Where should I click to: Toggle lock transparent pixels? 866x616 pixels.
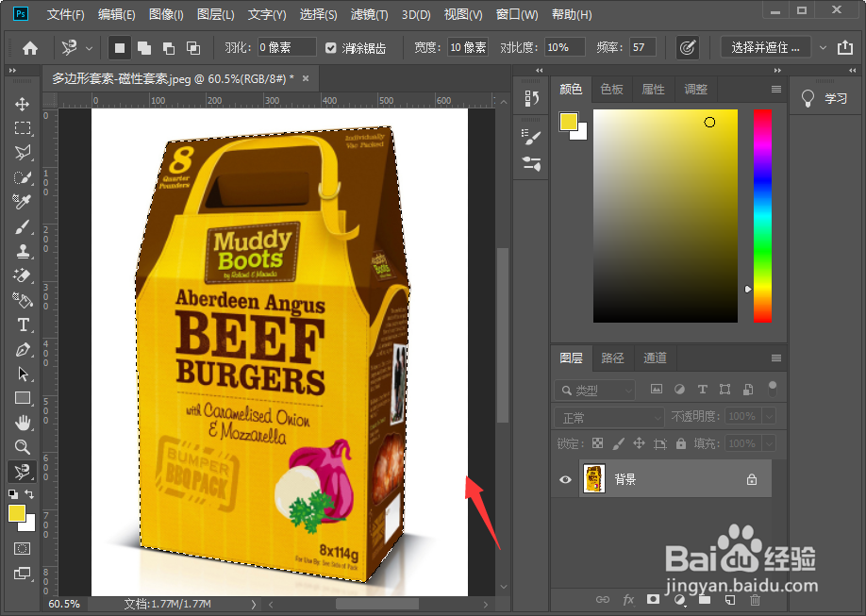[x=597, y=443]
